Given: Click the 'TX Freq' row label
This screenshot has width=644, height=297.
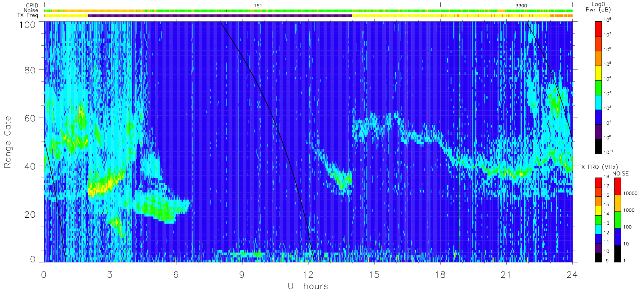Looking at the screenshot, I should click(28, 15).
